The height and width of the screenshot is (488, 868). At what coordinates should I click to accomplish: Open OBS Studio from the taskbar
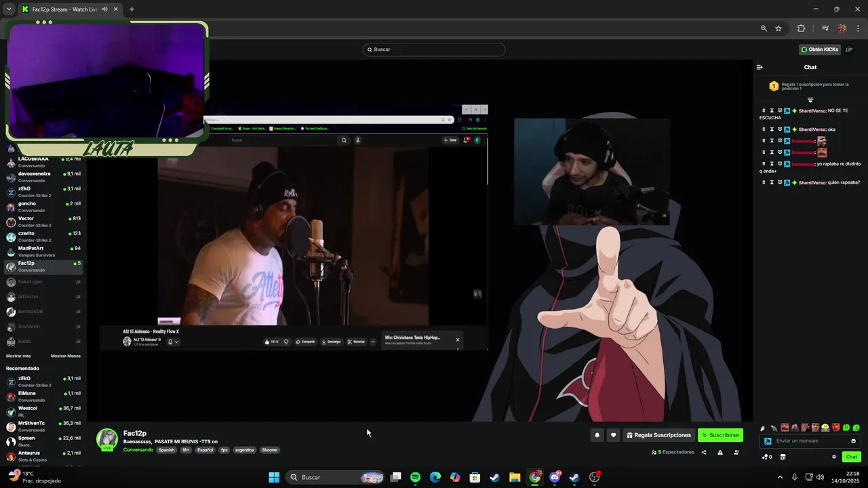[x=594, y=477]
